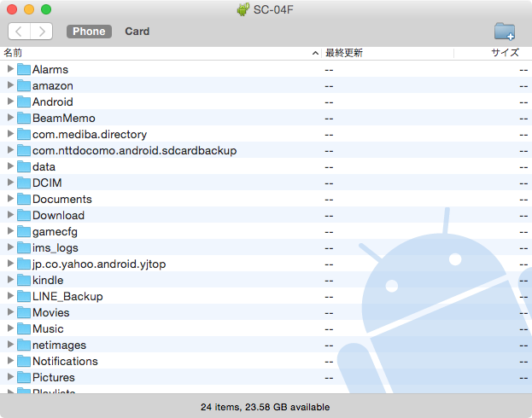Go back with the left arrow button
Viewport: 532px width, 418px height.
[x=19, y=32]
